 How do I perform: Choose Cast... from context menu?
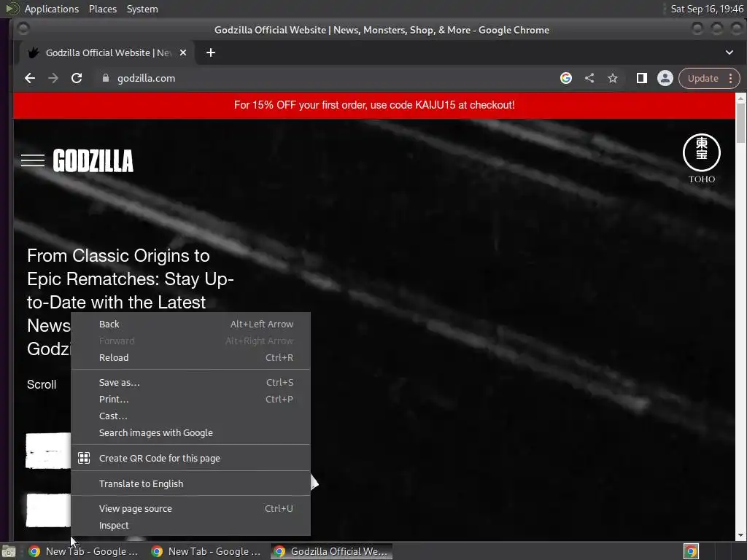190,416
